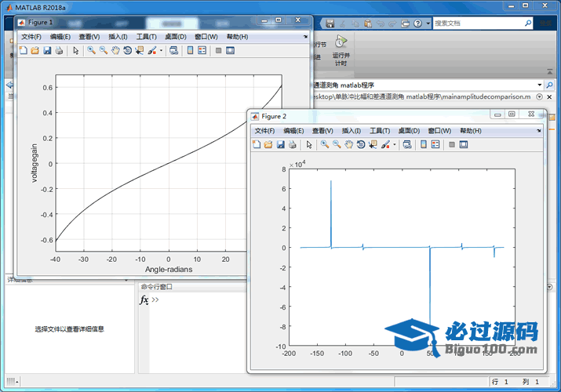This screenshot has height=392, width=561.
Task: Select Edit Plot arrow in Figure 2 toolbar
Action: (309, 144)
